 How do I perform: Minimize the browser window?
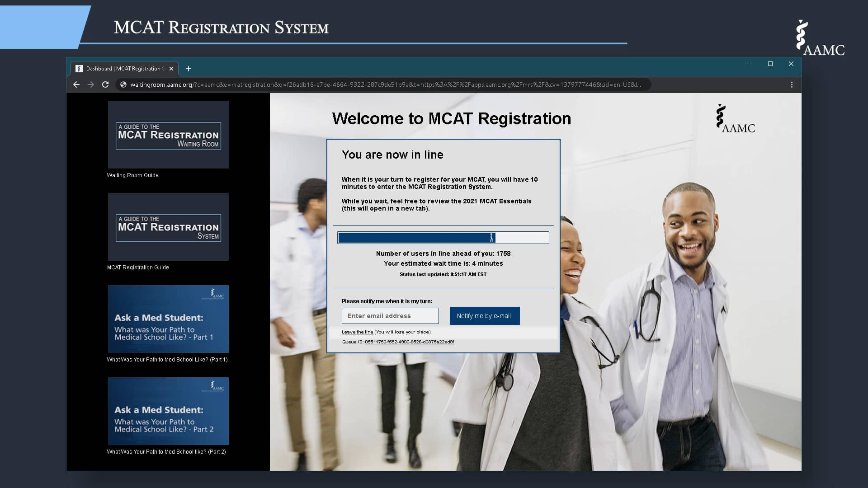pos(750,64)
